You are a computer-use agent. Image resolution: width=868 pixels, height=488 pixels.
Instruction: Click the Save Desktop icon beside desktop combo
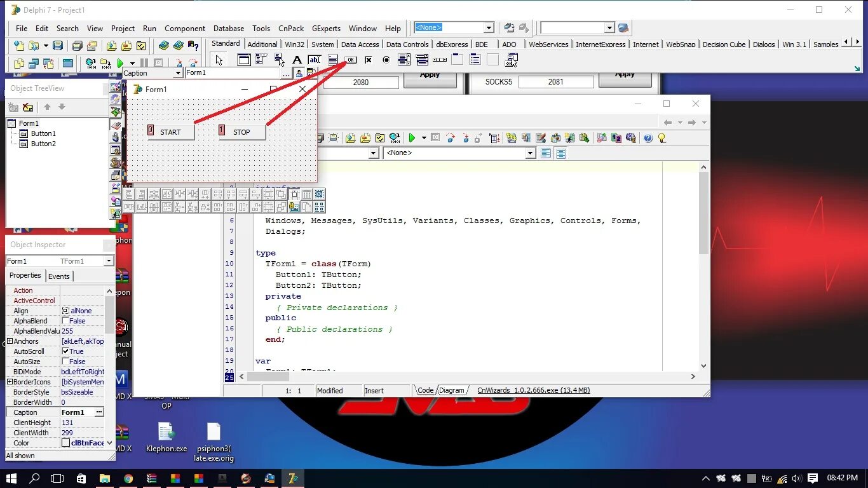(509, 28)
